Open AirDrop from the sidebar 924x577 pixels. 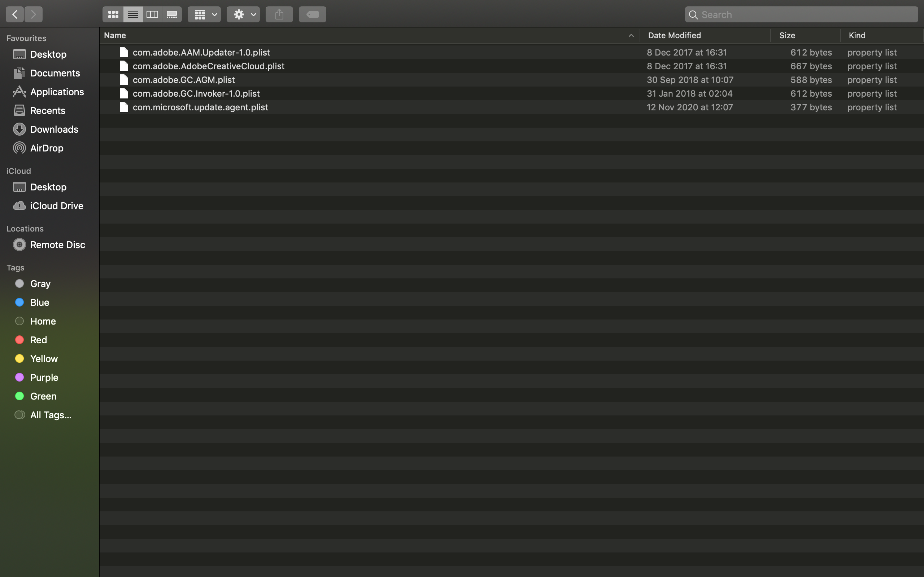click(47, 148)
